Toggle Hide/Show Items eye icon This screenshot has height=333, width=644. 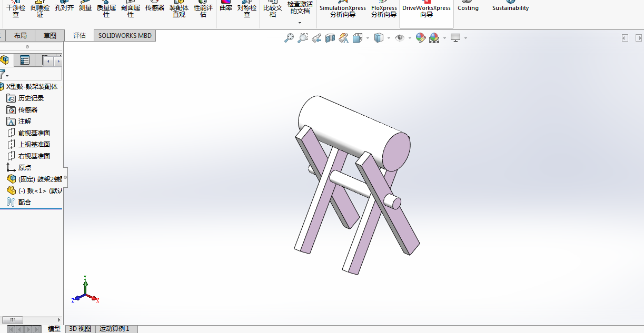(x=400, y=38)
